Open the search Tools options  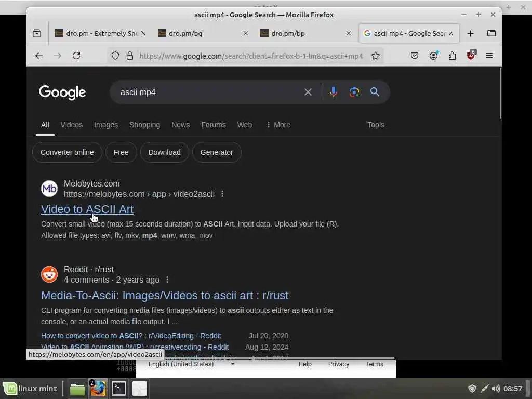pos(376,125)
